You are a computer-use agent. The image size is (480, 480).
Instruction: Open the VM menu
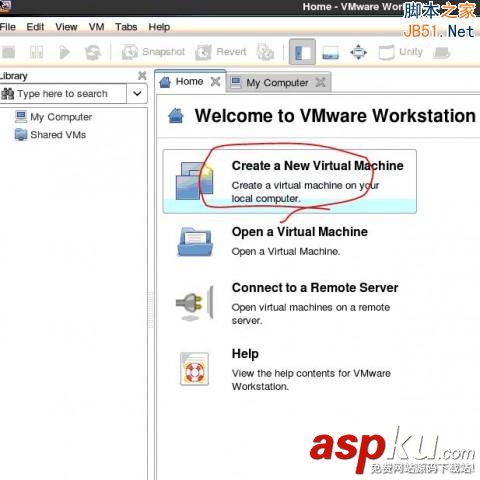96,27
